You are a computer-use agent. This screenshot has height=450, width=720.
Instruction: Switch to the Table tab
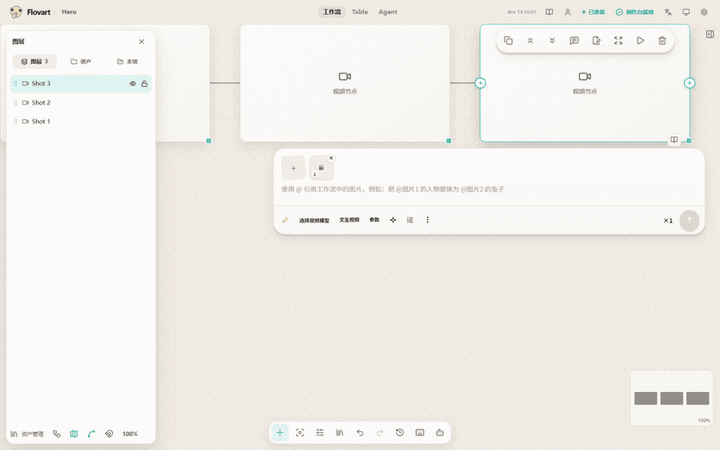[360, 12]
